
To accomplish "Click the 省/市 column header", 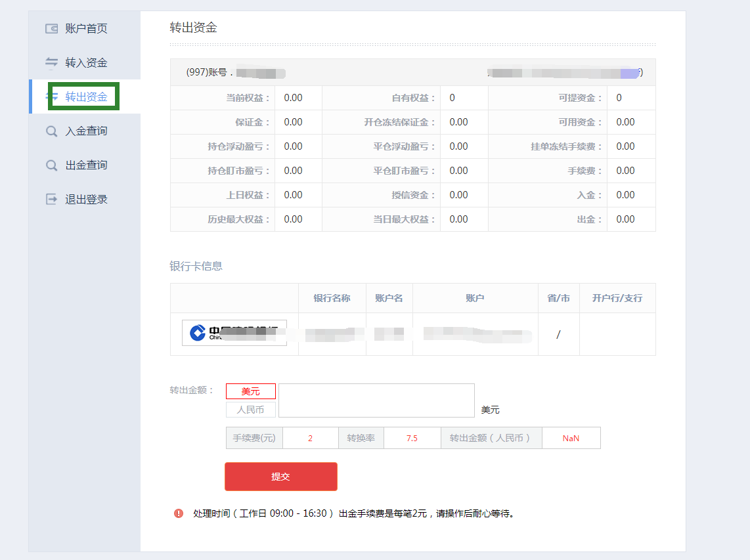I will [559, 299].
